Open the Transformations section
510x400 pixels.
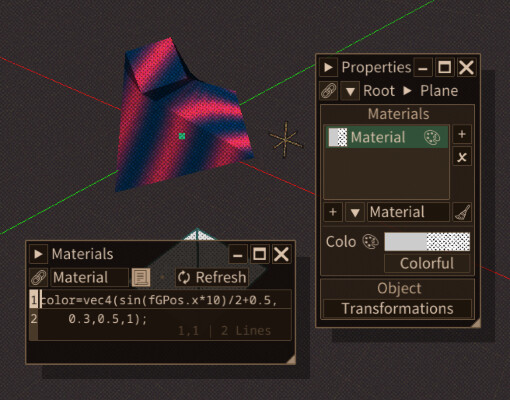tap(397, 308)
